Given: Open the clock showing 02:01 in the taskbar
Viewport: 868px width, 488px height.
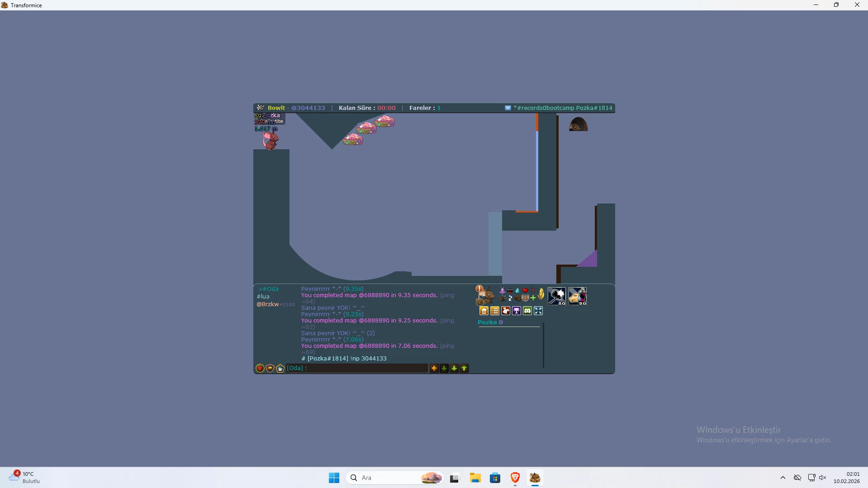Looking at the screenshot, I should 847,478.
